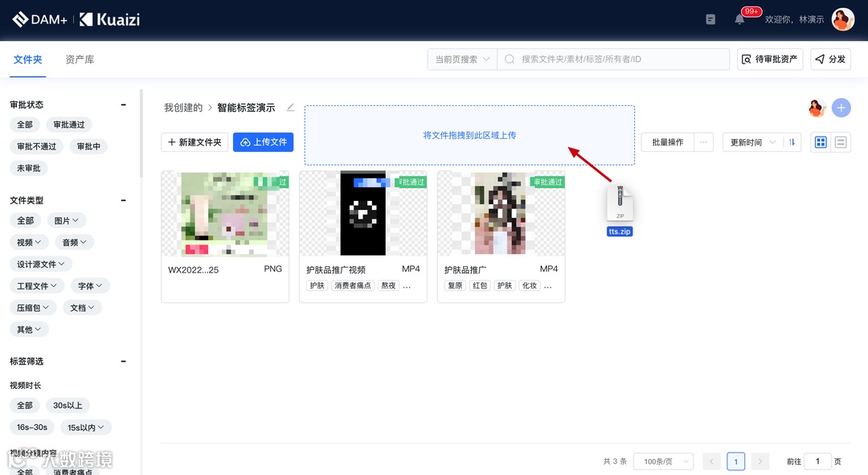Open the more options ellipsis button

(703, 142)
